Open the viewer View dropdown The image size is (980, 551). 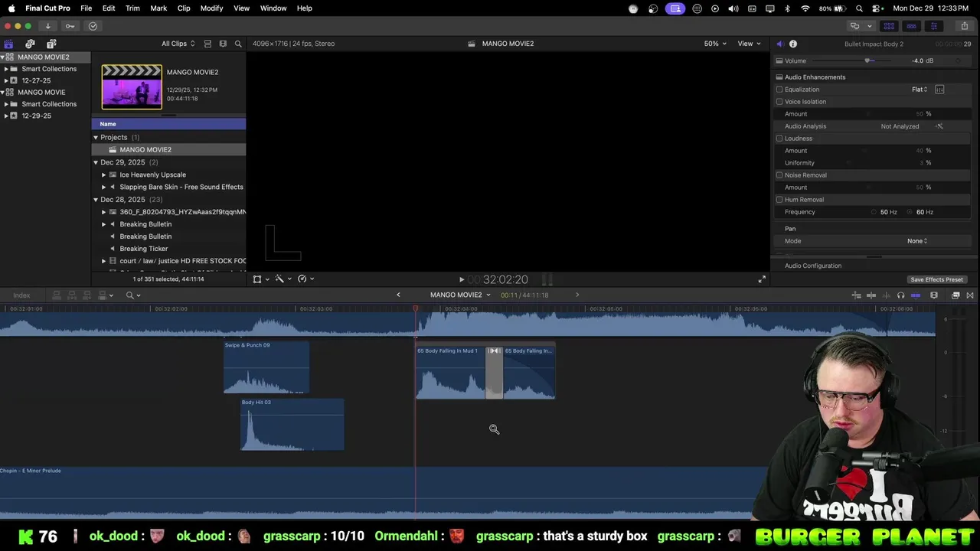749,44
